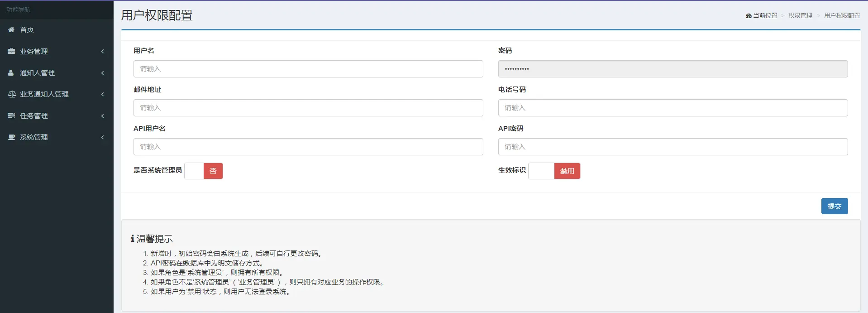
Task: Click the tip 如果角色是'系统管理员'
Action: (218, 273)
